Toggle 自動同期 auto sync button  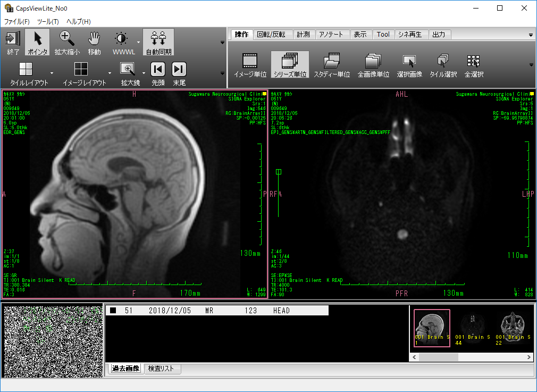point(158,42)
